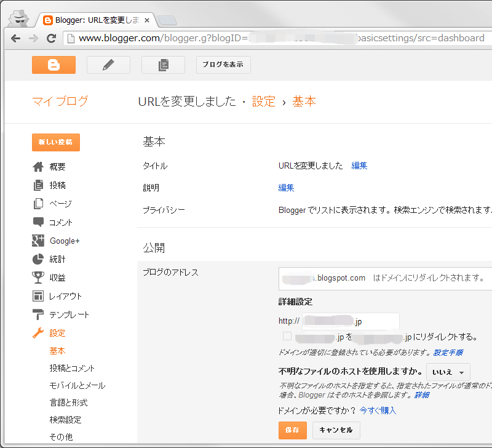Click the プライバシー description text
Screen dimensions: 492x448
click(x=385, y=210)
